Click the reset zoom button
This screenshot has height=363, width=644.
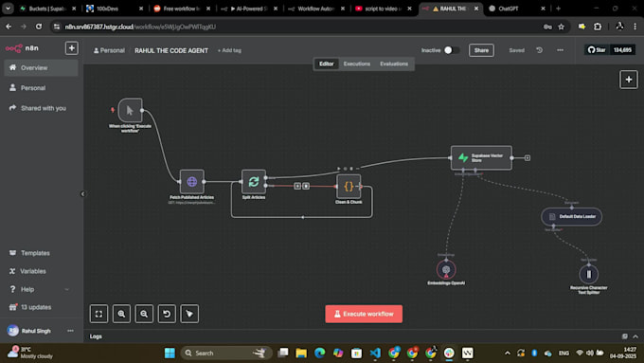(x=167, y=314)
